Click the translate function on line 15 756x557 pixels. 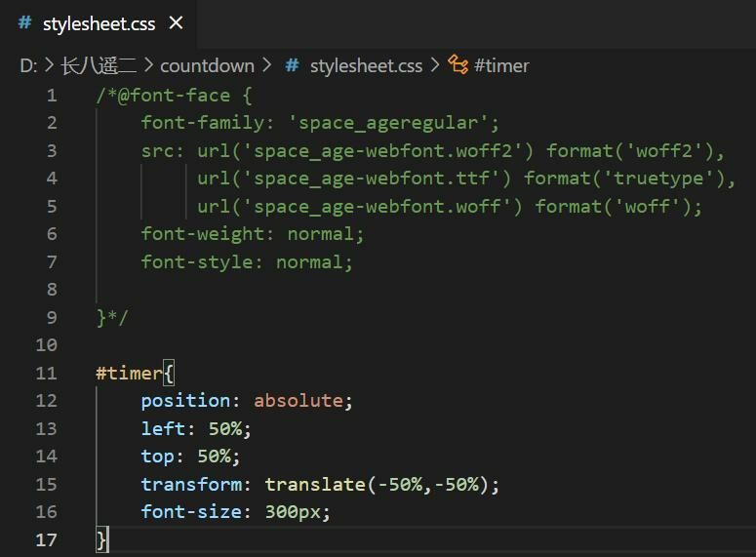pos(314,484)
